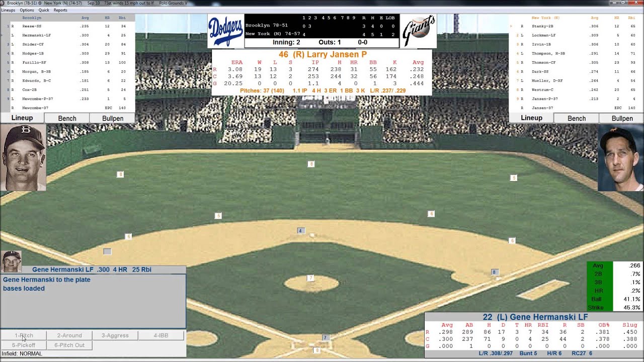
Task: Select Snider-CF in Brooklyn lineup
Action: pyautogui.click(x=67, y=44)
